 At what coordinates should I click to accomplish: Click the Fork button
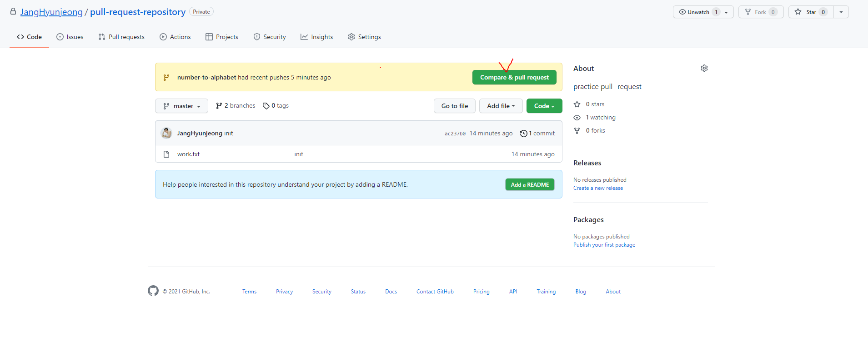pyautogui.click(x=761, y=12)
